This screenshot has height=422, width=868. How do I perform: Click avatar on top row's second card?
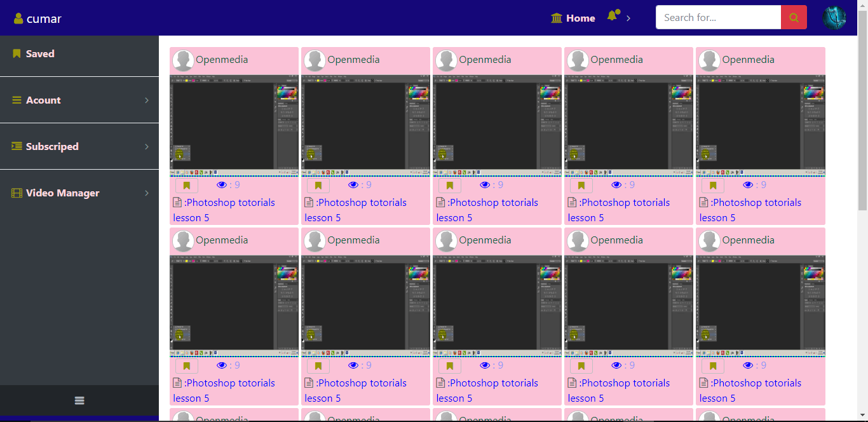[x=315, y=61]
